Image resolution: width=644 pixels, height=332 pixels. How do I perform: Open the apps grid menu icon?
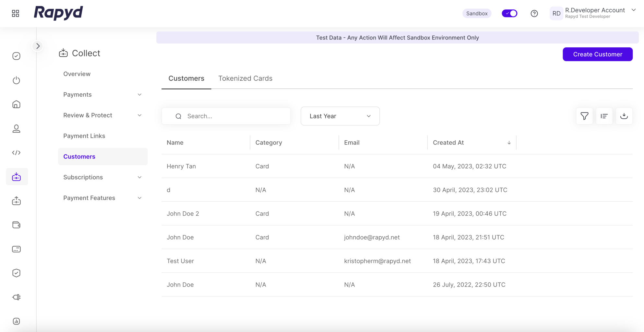tap(16, 13)
